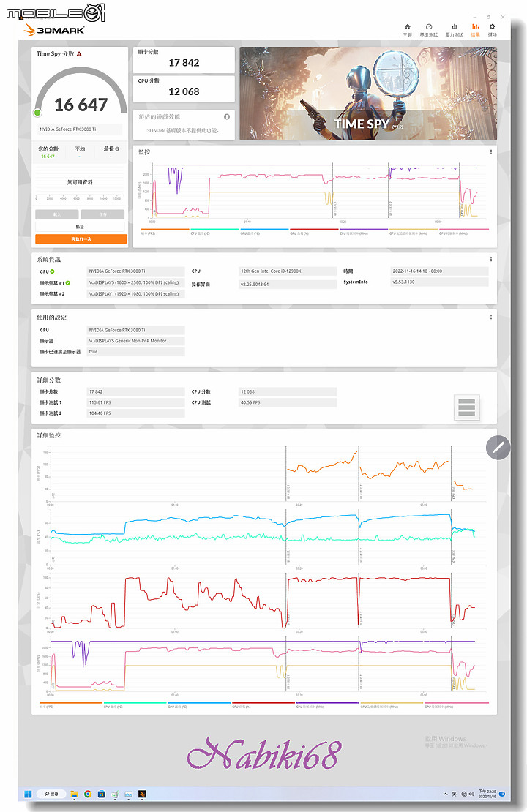527x812 pixels.
Task: Click the 113.61 FPS graphics test 1 value
Action: (135, 402)
